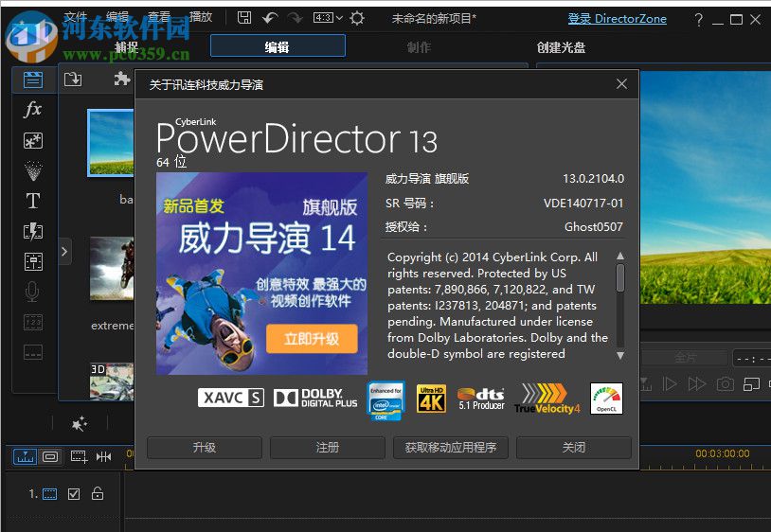Click licensee name Ghost0507
Image resolution: width=771 pixels, height=532 pixels.
tap(594, 226)
